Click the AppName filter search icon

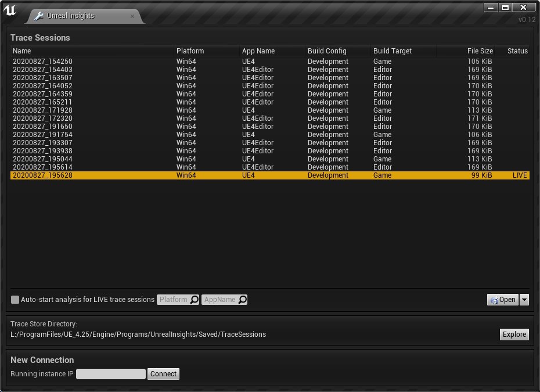coord(243,299)
